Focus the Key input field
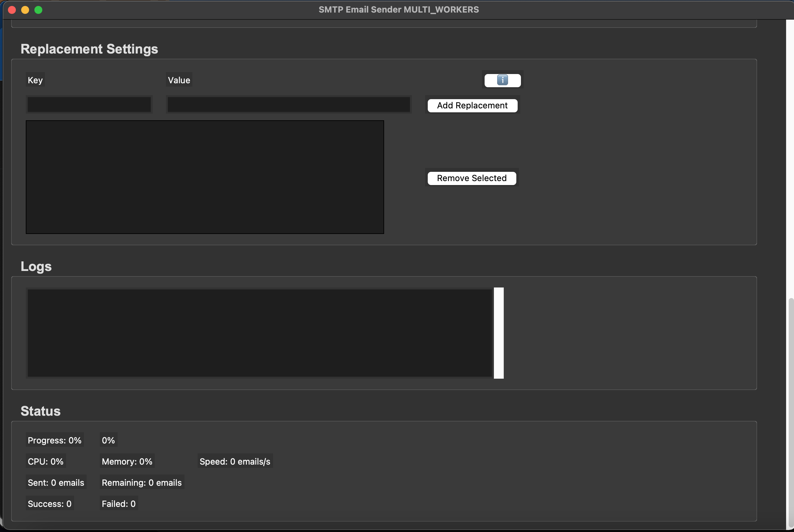The image size is (794, 532). pyautogui.click(x=89, y=104)
